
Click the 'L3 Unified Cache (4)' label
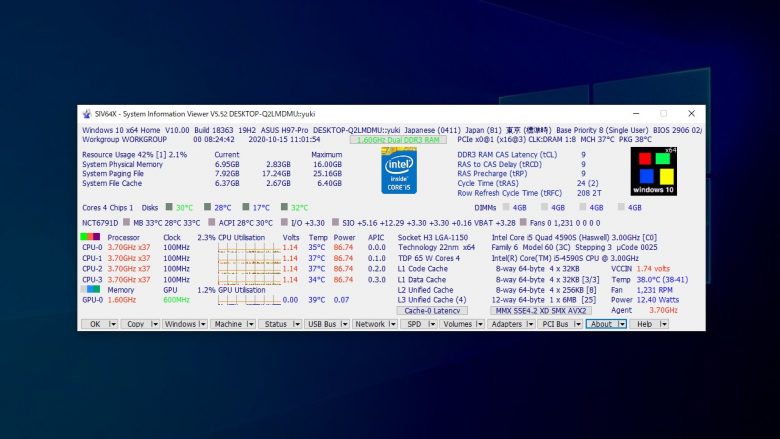tap(432, 300)
